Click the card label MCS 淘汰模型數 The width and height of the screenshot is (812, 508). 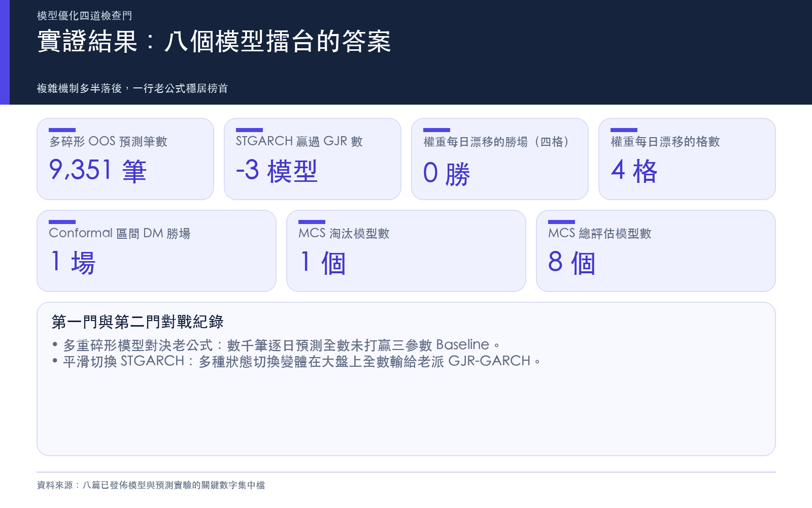click(x=344, y=233)
